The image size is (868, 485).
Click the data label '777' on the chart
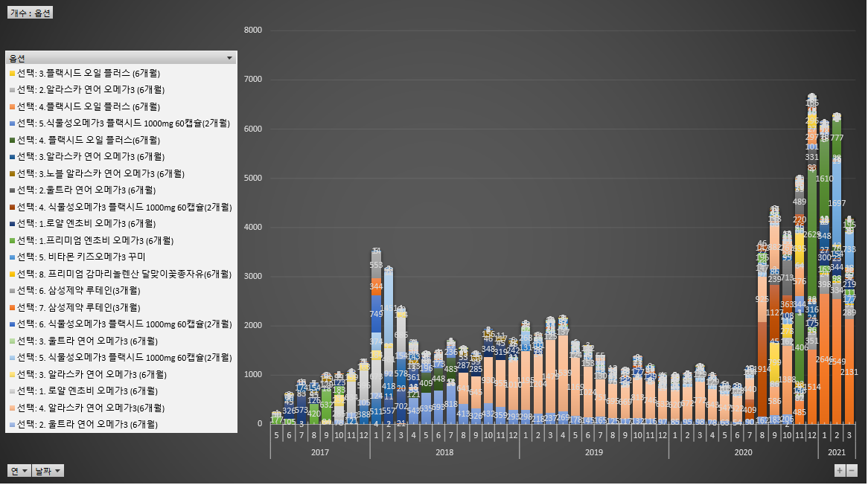click(x=837, y=138)
